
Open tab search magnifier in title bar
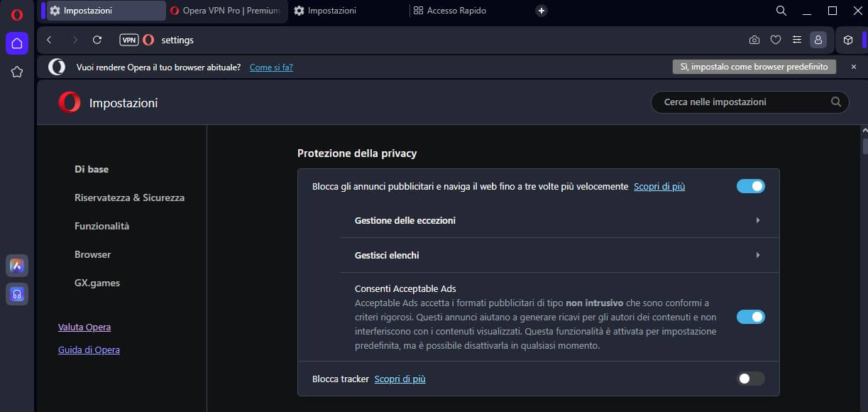(x=781, y=11)
